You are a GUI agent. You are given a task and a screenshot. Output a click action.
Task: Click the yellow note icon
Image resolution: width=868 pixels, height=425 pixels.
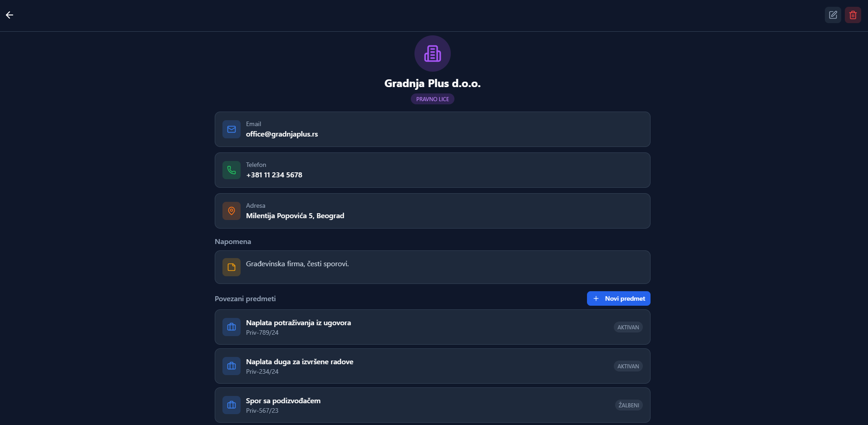point(232,267)
